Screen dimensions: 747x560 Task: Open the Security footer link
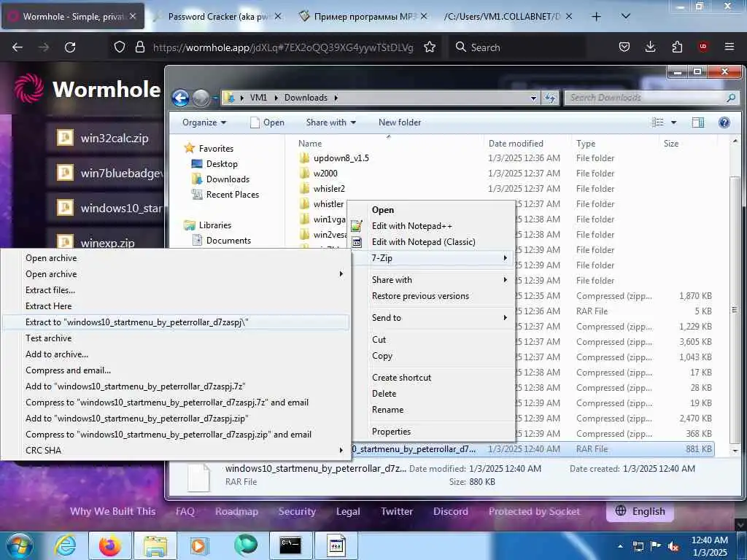pos(297,511)
